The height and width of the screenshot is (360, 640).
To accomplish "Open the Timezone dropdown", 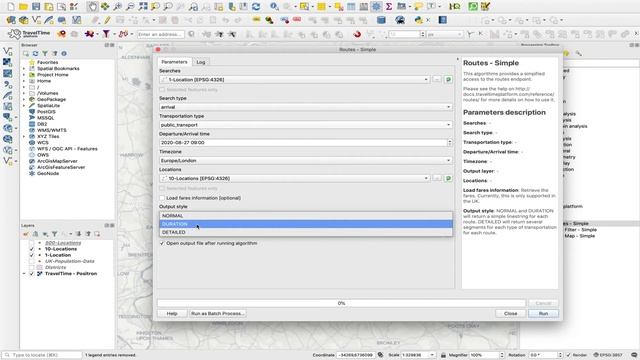I will [x=306, y=160].
